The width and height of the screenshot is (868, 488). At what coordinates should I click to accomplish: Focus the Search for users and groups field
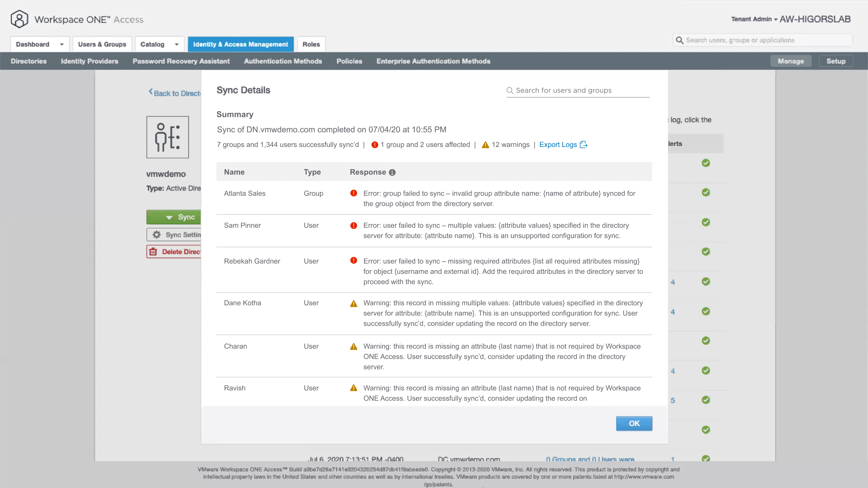pos(581,91)
